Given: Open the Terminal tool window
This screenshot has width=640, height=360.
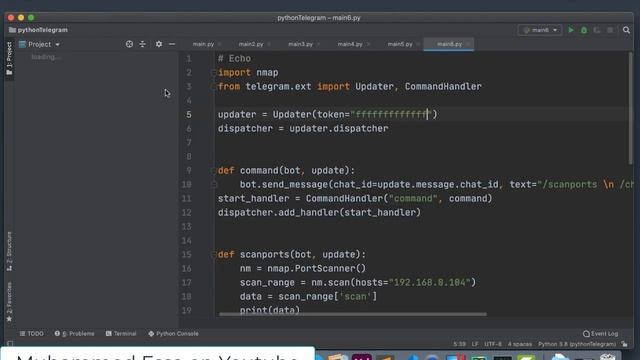Looking at the screenshot, I should click(x=121, y=333).
